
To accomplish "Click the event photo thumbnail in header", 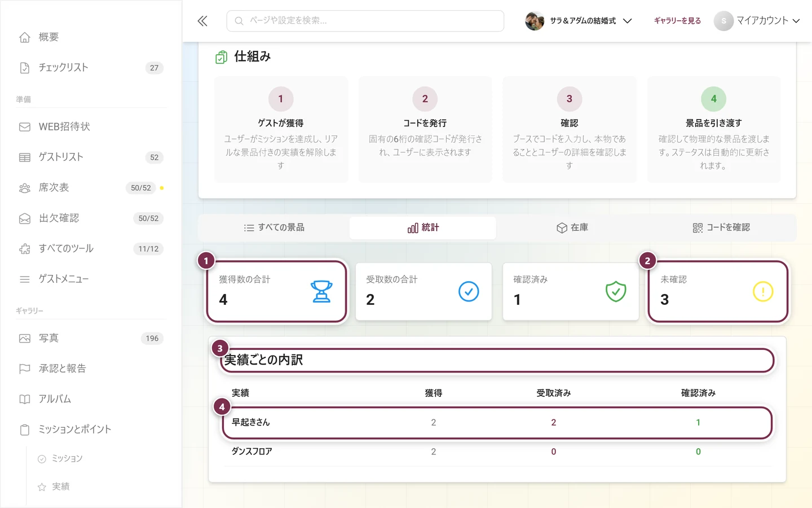I will [535, 21].
